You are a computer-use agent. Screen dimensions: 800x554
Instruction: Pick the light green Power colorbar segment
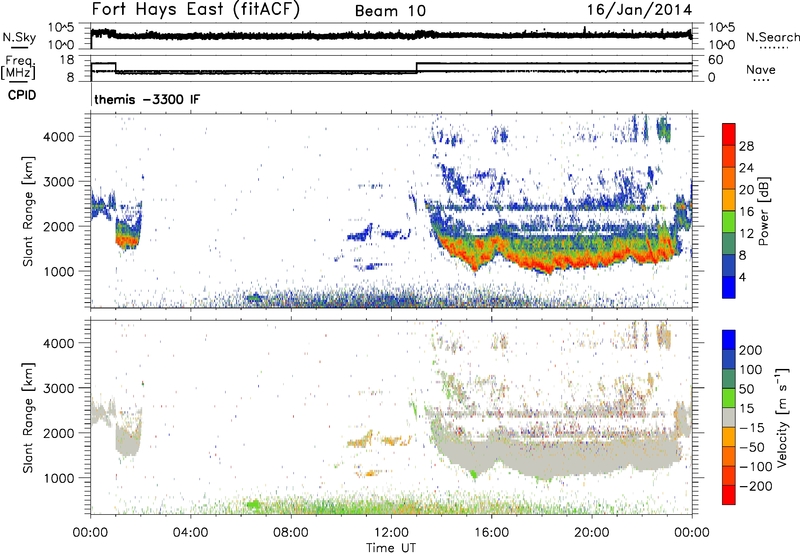point(729,221)
